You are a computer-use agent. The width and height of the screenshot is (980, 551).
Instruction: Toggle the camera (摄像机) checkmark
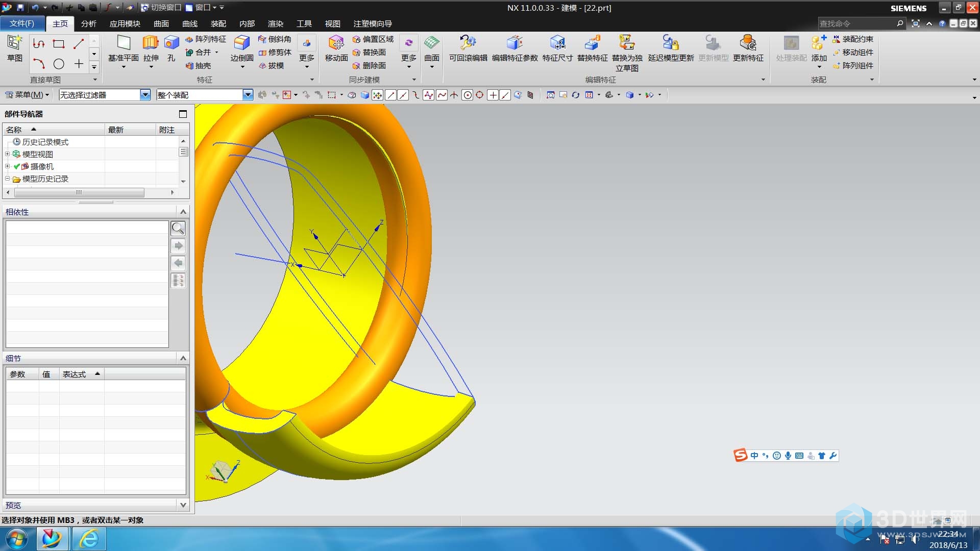pyautogui.click(x=17, y=166)
